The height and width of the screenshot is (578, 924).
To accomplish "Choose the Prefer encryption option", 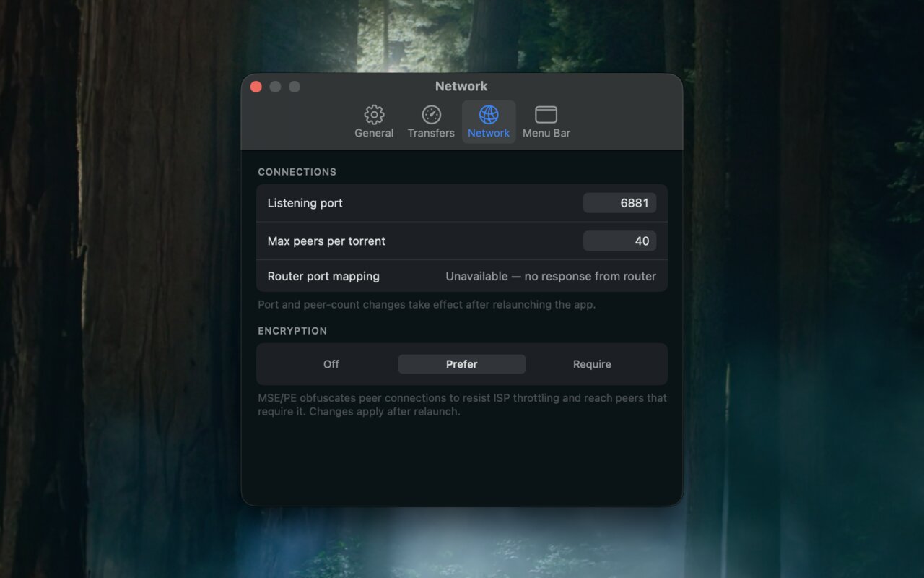I will [462, 364].
